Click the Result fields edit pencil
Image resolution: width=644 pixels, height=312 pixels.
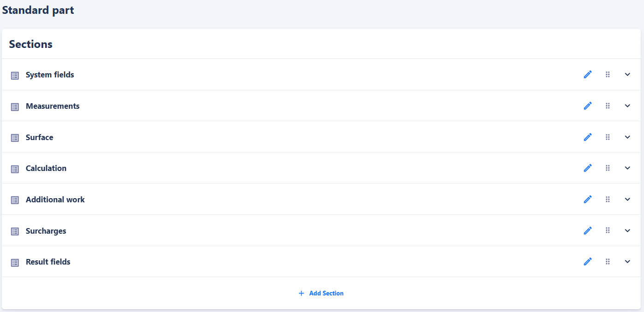coord(588,262)
